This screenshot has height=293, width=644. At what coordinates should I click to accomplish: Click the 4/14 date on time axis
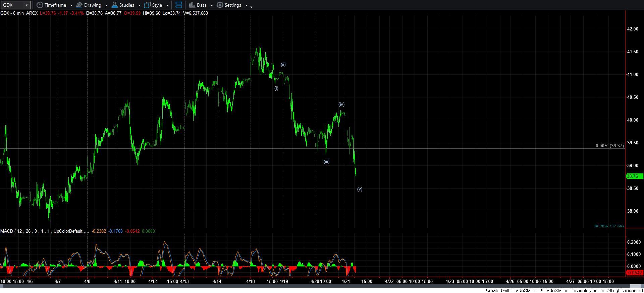[x=217, y=281]
